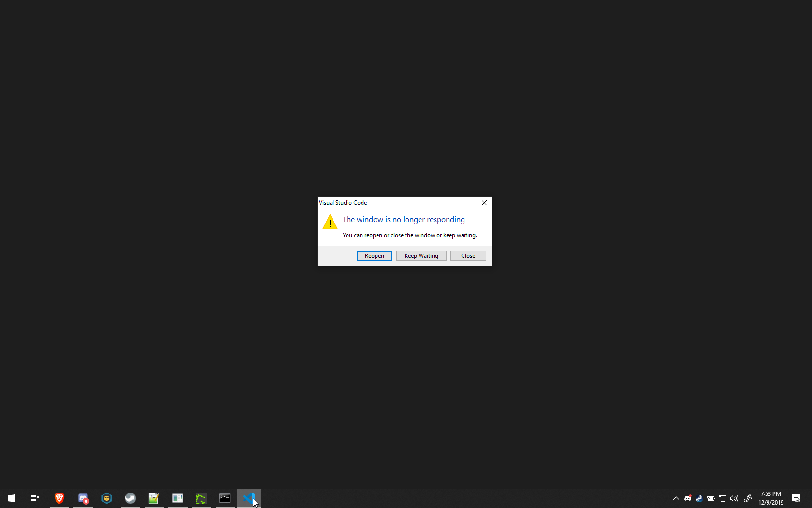Image resolution: width=812 pixels, height=508 pixels.
Task: Open the image editor pinned to the taskbar
Action: (x=154, y=498)
